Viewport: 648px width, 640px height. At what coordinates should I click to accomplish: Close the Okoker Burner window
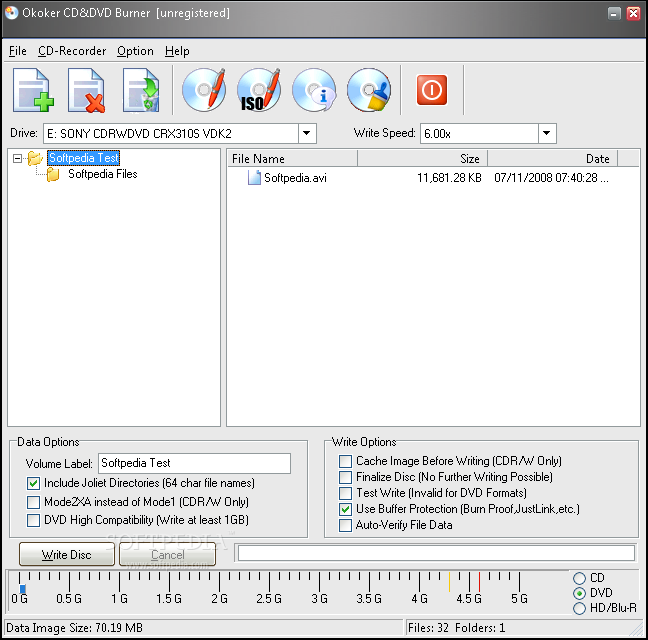(x=633, y=14)
